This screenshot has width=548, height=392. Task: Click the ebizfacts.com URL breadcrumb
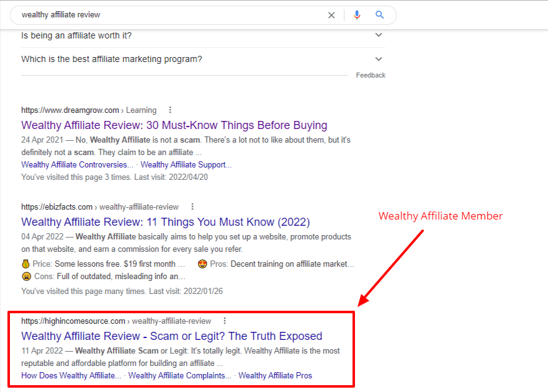(x=99, y=207)
